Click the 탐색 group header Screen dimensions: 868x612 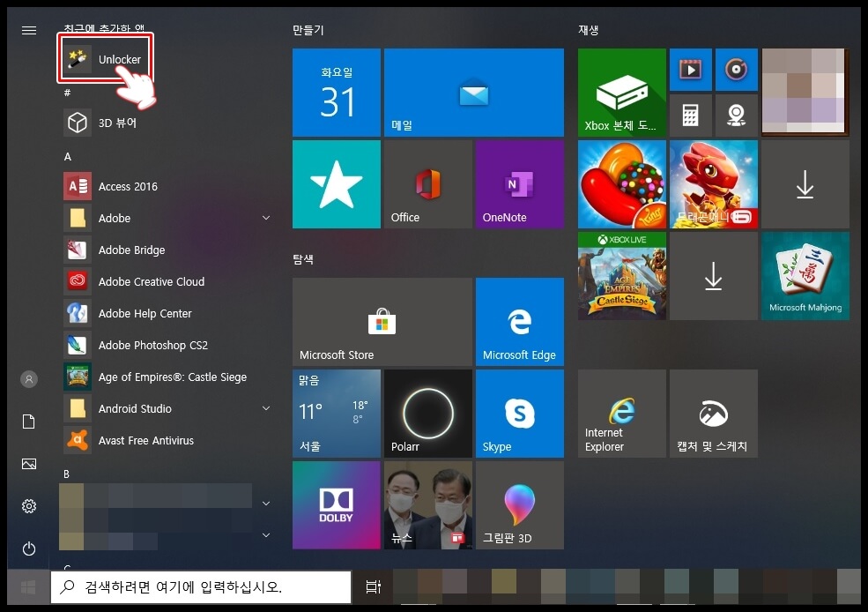[x=303, y=259]
